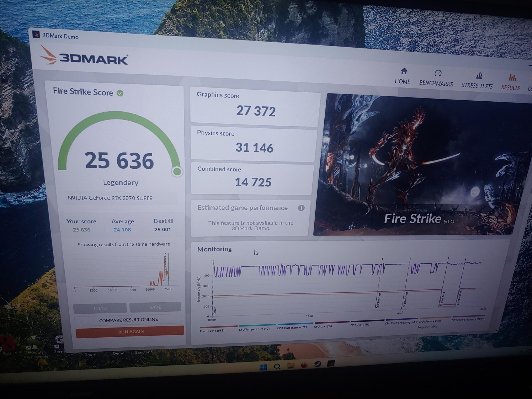
Task: Click the orange RUN AGAIN button
Action: click(x=130, y=332)
